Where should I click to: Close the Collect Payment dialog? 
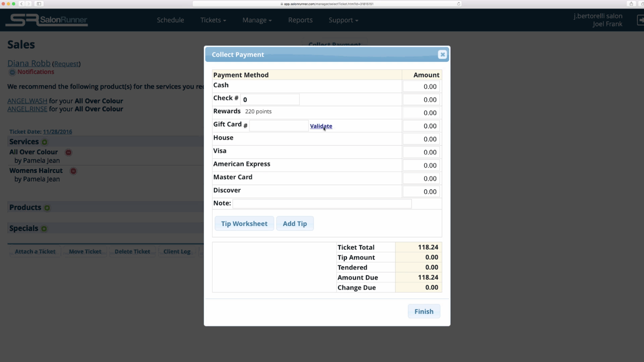pyautogui.click(x=442, y=54)
